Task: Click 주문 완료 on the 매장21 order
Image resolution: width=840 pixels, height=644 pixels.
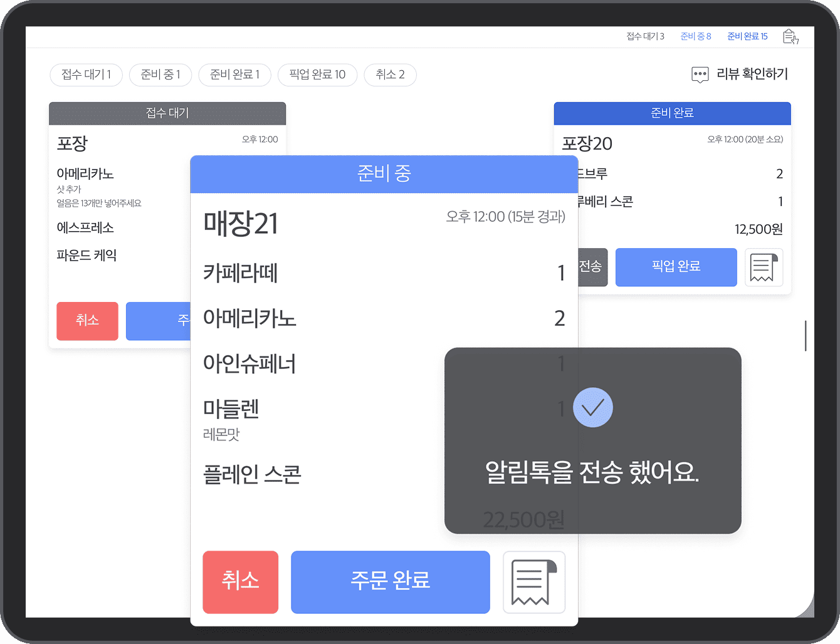Action: pyautogui.click(x=390, y=582)
